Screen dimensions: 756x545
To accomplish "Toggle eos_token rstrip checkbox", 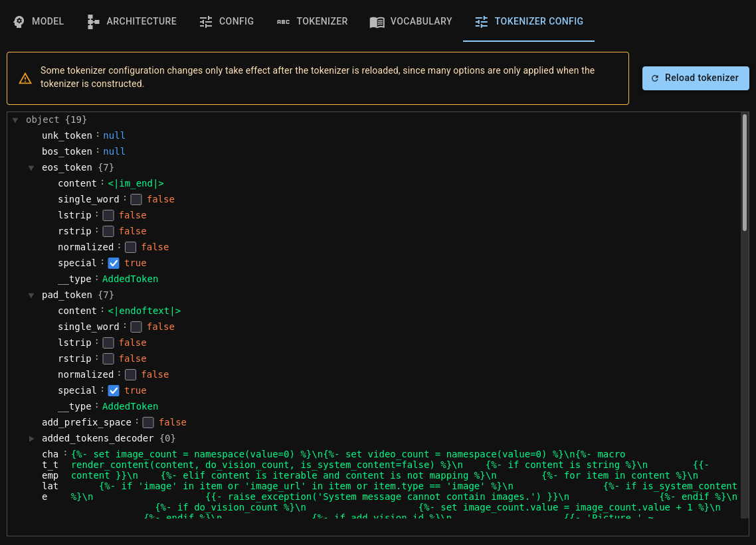I will [108, 231].
